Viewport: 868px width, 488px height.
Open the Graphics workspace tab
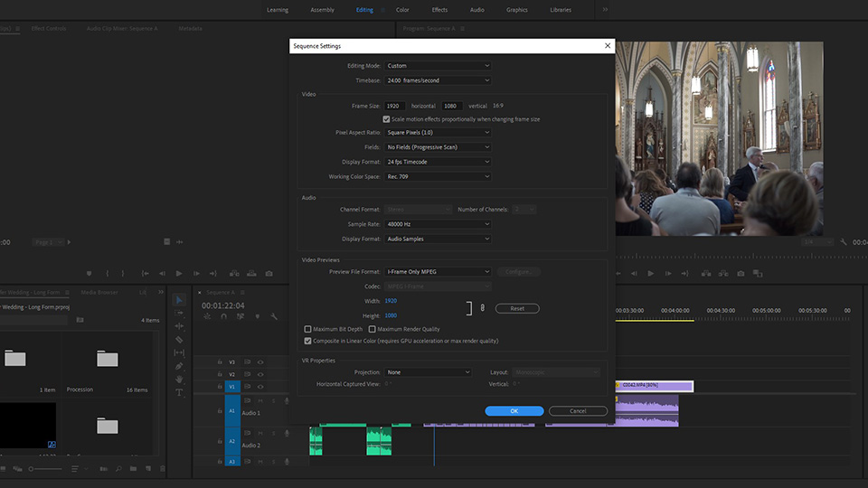click(x=516, y=10)
